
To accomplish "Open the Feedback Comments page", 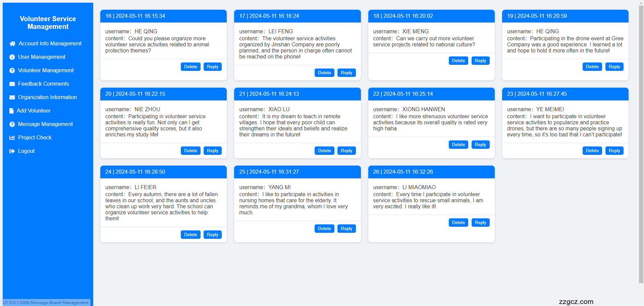I will (43, 84).
